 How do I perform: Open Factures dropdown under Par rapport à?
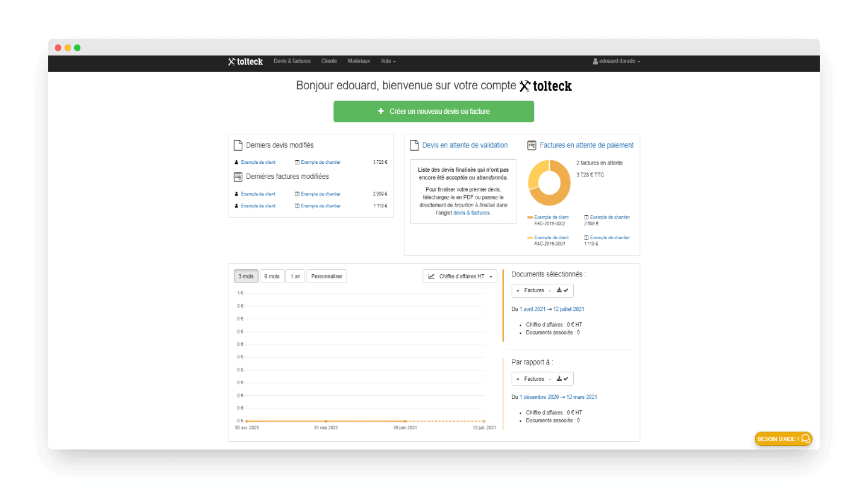[x=542, y=379]
